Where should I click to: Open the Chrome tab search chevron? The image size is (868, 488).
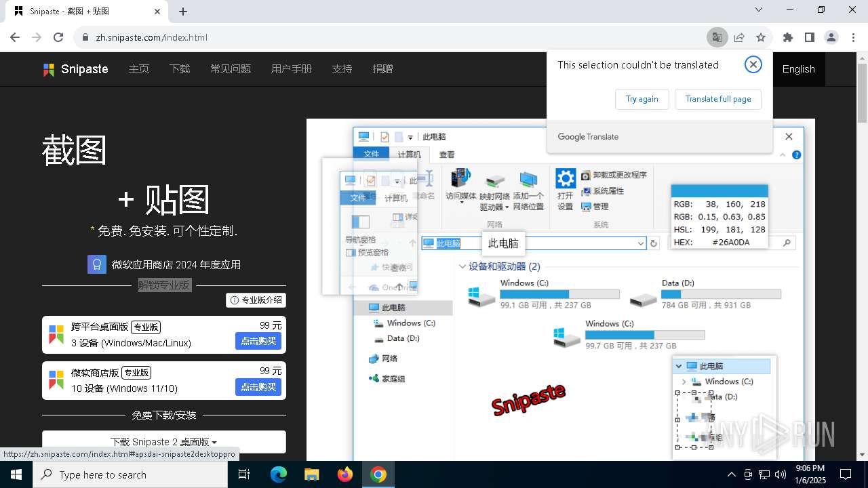(x=759, y=10)
